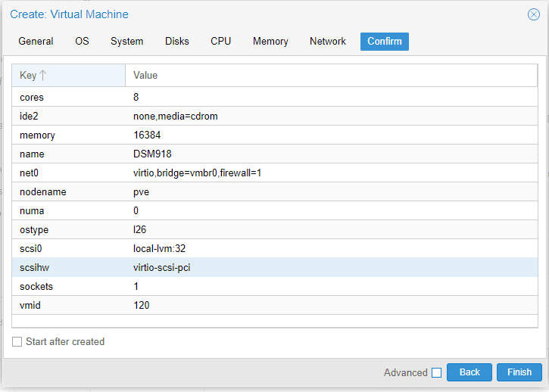This screenshot has width=549, height=392.
Task: Switch to the General tab
Action: (36, 42)
